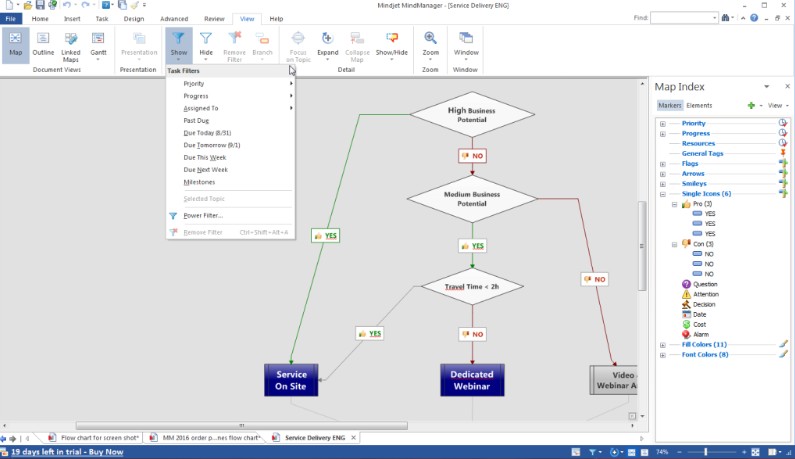Screen dimensions: 795x459
Task: Open Linked Maps view
Action: click(x=71, y=43)
